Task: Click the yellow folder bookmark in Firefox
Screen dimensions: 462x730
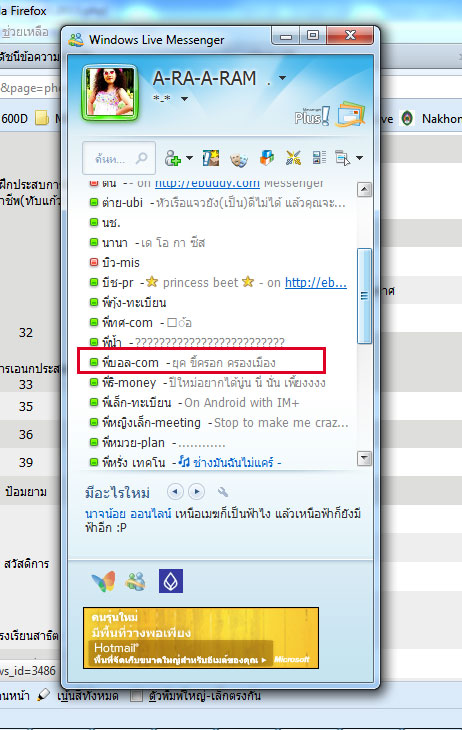Action: [x=42, y=118]
